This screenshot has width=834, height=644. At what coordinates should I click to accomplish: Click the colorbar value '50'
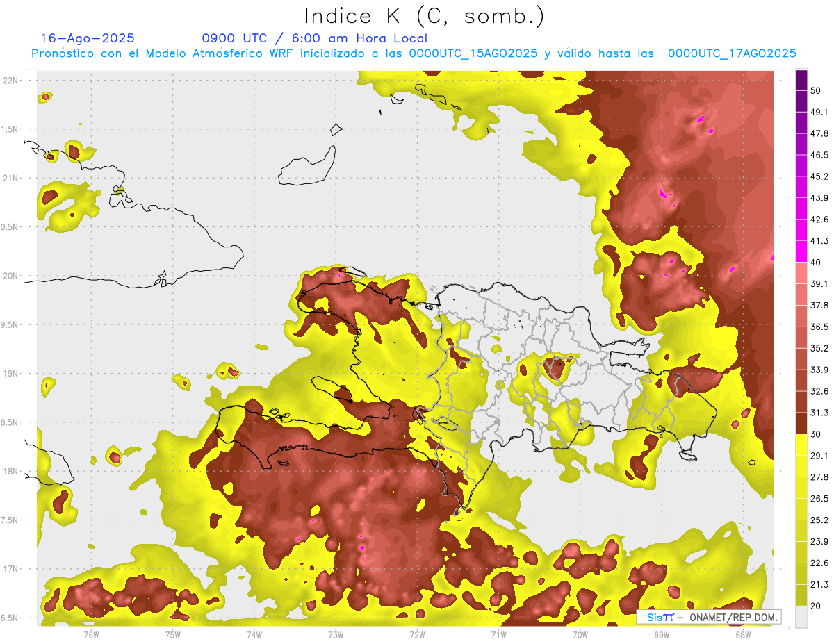816,91
